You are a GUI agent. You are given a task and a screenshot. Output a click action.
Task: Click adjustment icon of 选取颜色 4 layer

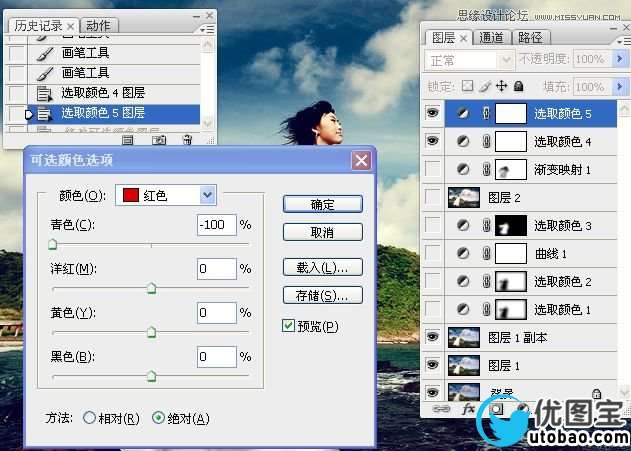click(463, 141)
